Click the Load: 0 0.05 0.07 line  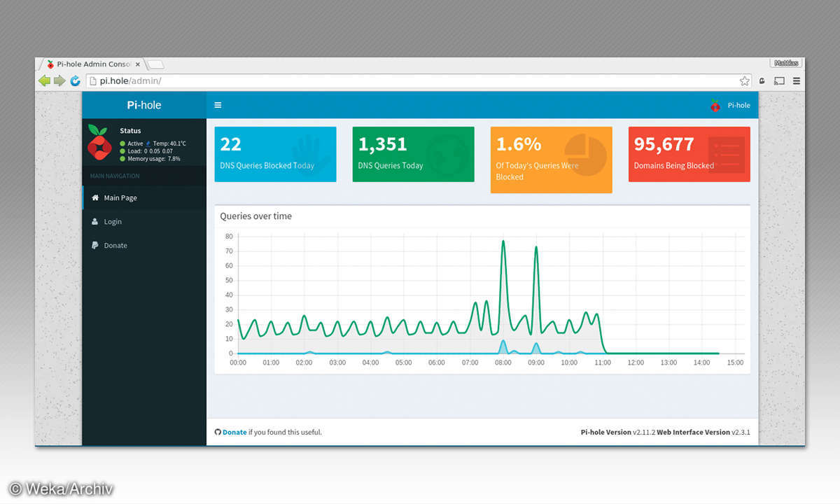click(146, 151)
